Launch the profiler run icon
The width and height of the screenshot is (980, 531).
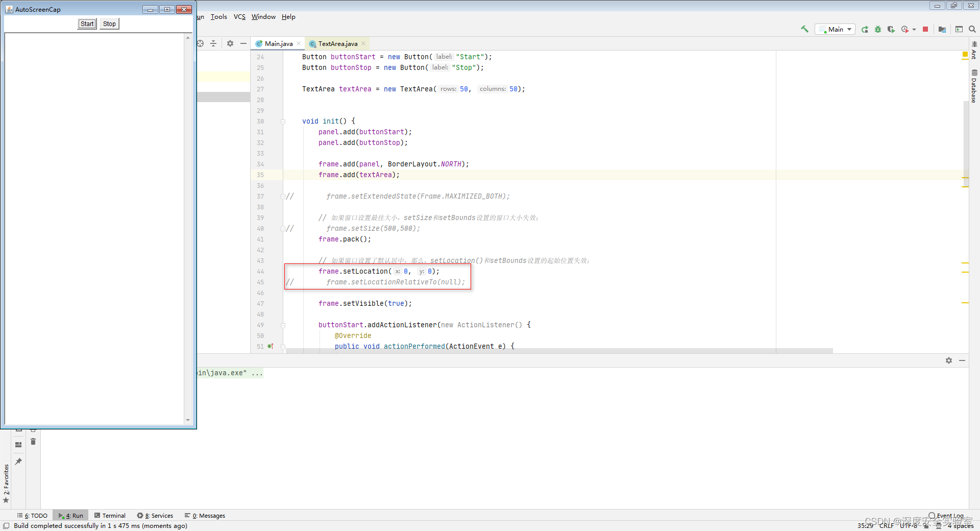click(905, 29)
